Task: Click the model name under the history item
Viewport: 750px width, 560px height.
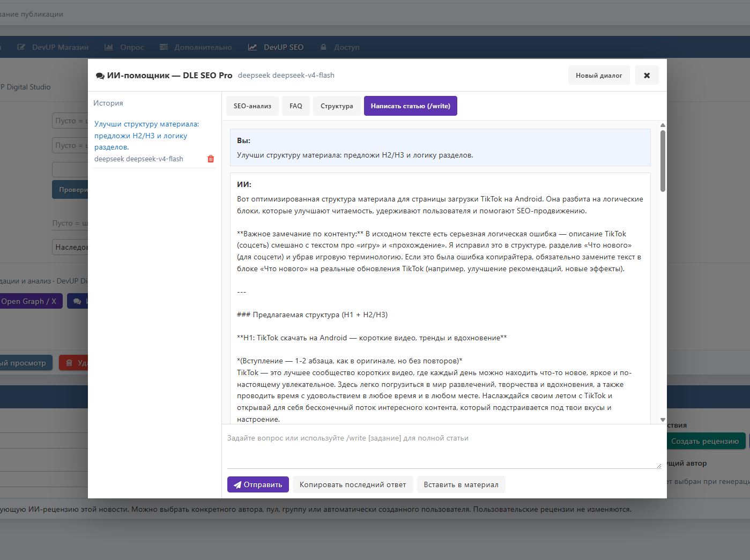Action: tap(139, 159)
